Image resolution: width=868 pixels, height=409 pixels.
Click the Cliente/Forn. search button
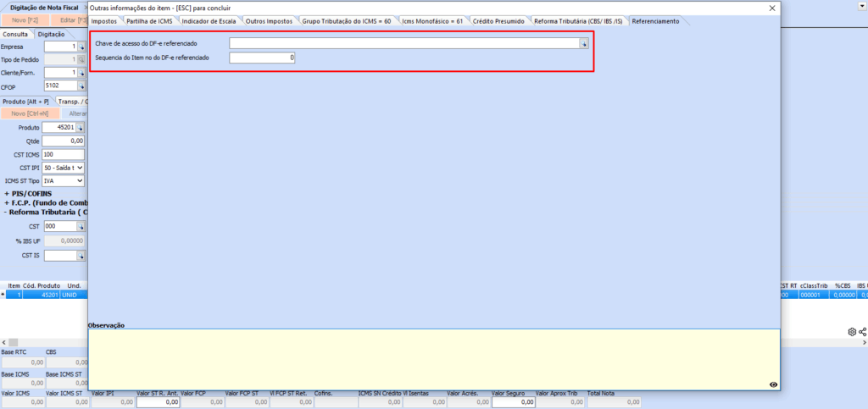click(x=81, y=73)
